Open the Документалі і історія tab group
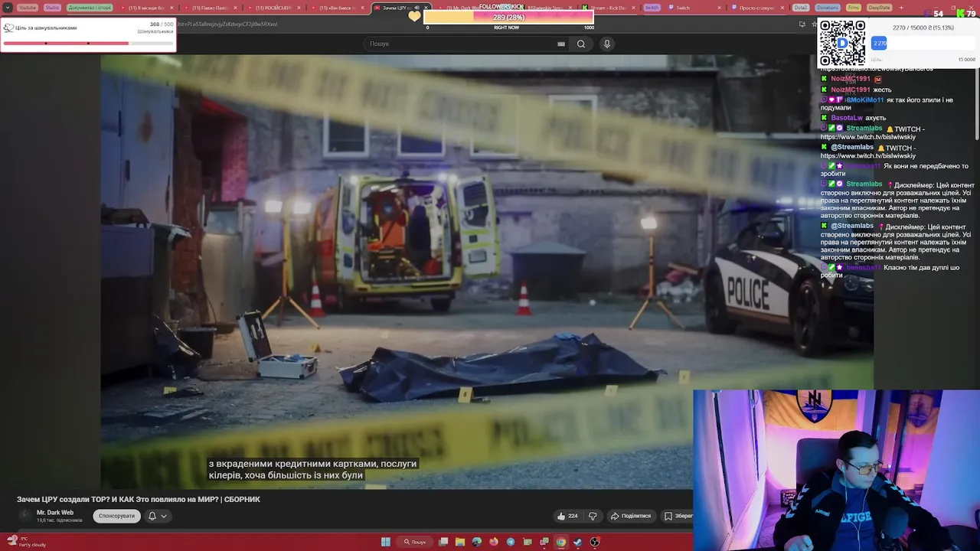980x551 pixels. pos(90,8)
